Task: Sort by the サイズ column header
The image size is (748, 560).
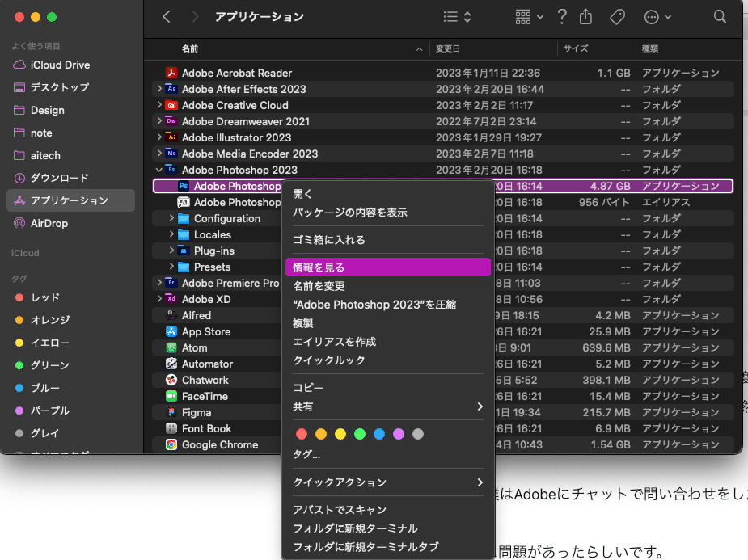Action: click(x=576, y=48)
